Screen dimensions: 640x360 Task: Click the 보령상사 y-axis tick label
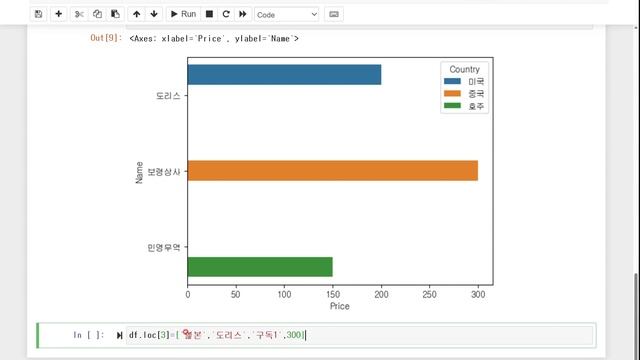[x=164, y=172]
